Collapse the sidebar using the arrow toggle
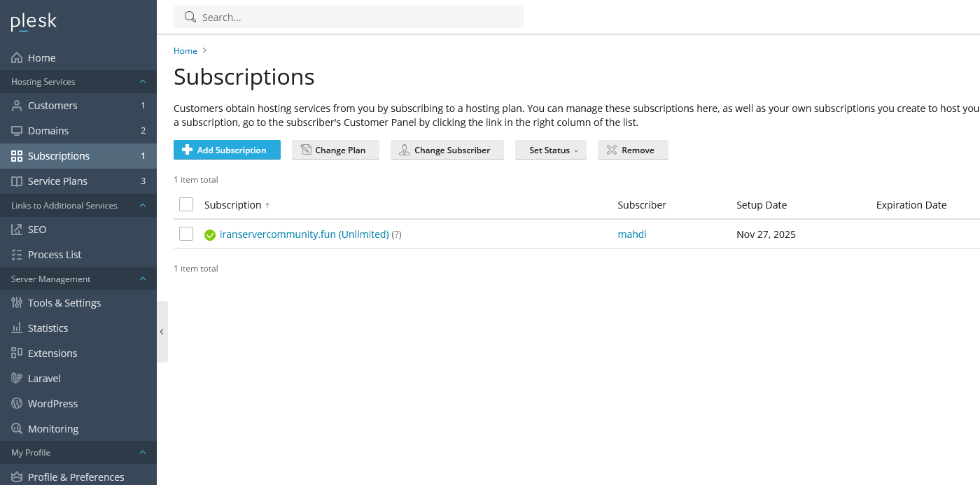Image resolution: width=980 pixels, height=485 pixels. tap(162, 331)
